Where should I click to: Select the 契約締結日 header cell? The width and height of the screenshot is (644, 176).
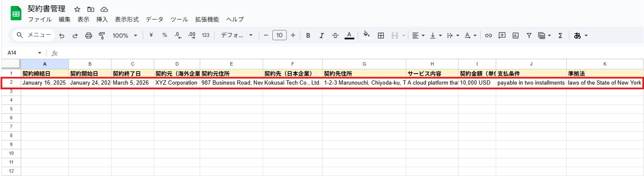point(45,73)
